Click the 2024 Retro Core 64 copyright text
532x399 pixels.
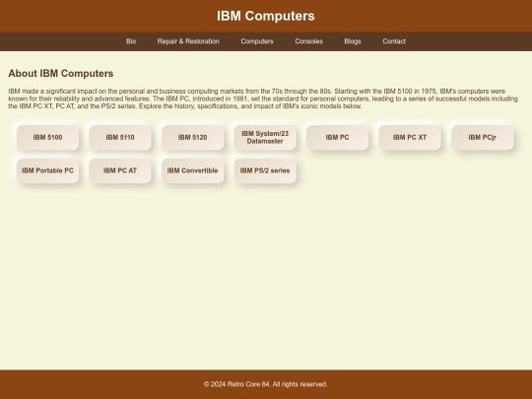(266, 384)
